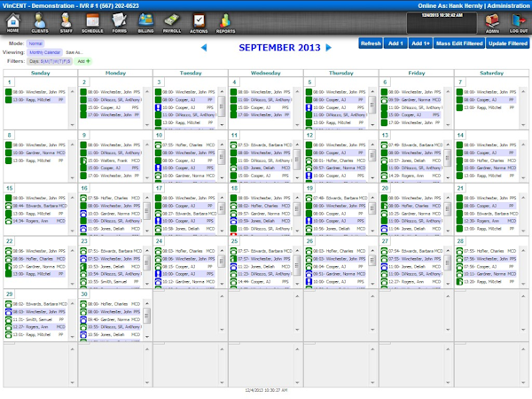
Task: Select day 10 date number
Action: pos(159,135)
